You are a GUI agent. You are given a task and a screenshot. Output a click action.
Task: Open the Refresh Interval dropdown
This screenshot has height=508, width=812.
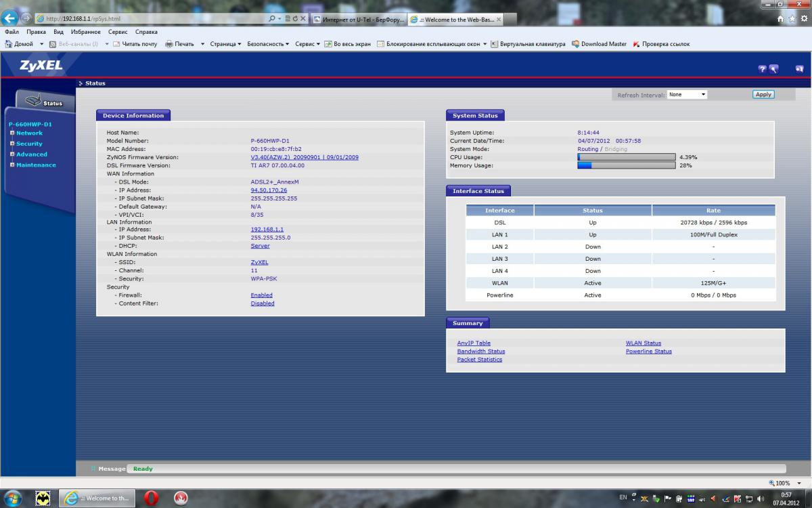click(687, 95)
